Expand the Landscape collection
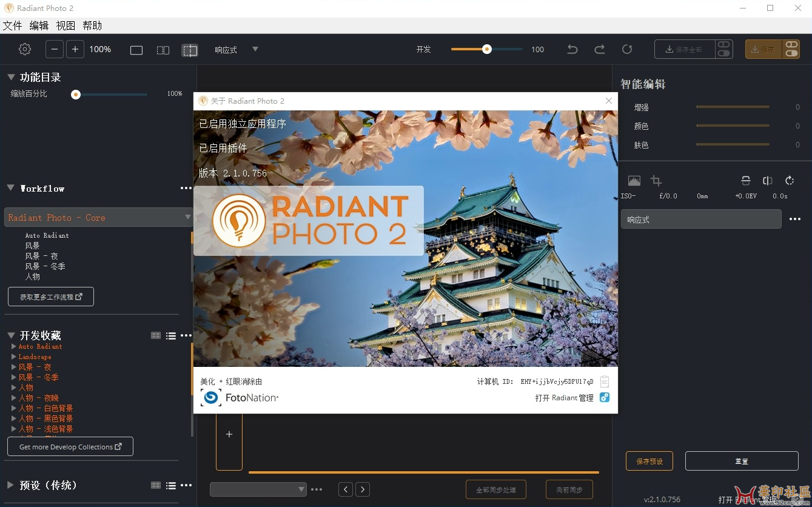 (x=14, y=357)
